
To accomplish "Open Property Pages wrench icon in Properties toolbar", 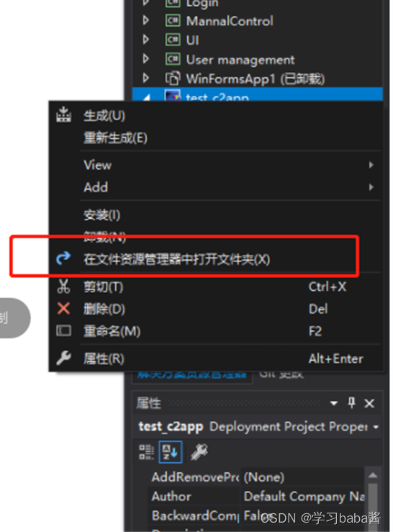I will [x=199, y=452].
